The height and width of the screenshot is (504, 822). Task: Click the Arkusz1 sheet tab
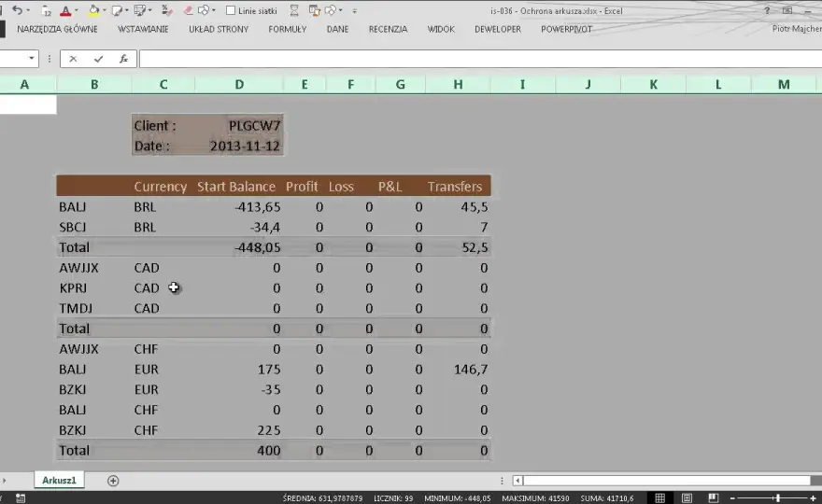(x=59, y=480)
